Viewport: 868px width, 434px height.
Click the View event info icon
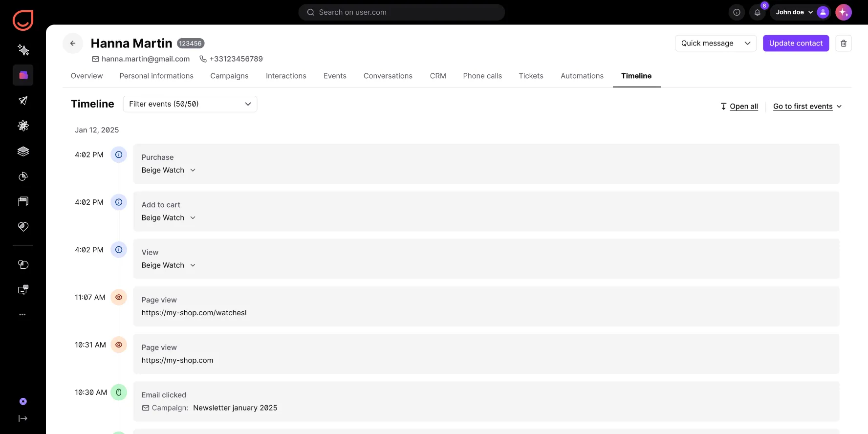pos(119,250)
